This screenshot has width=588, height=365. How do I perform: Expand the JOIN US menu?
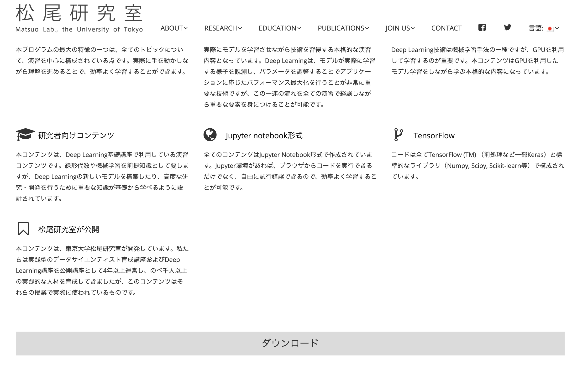[x=400, y=28]
